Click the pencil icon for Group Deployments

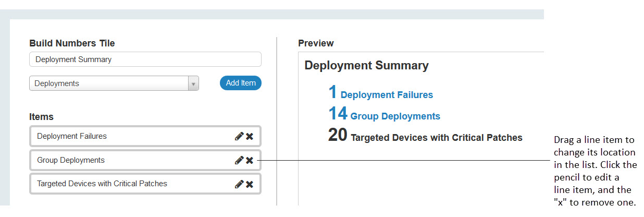[x=239, y=160]
